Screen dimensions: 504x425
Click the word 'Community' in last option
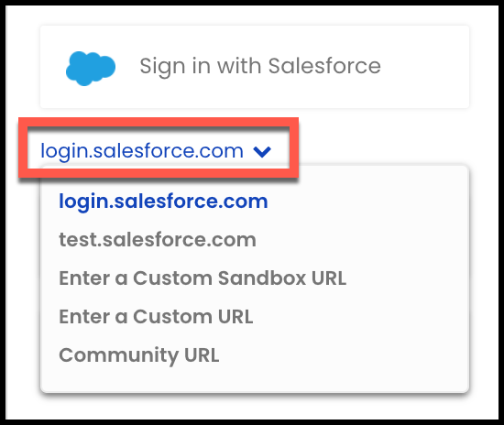[118, 355]
